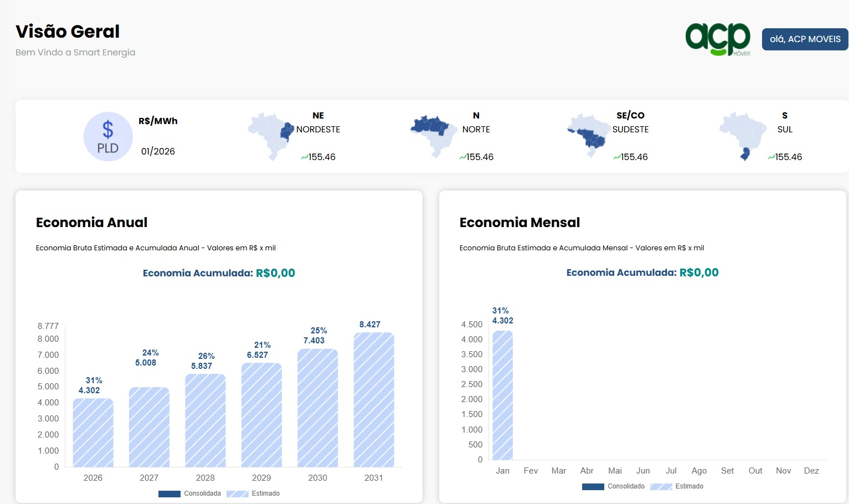The image size is (849, 504).
Task: Click the Visão Geral page title
Action: pos(68,32)
